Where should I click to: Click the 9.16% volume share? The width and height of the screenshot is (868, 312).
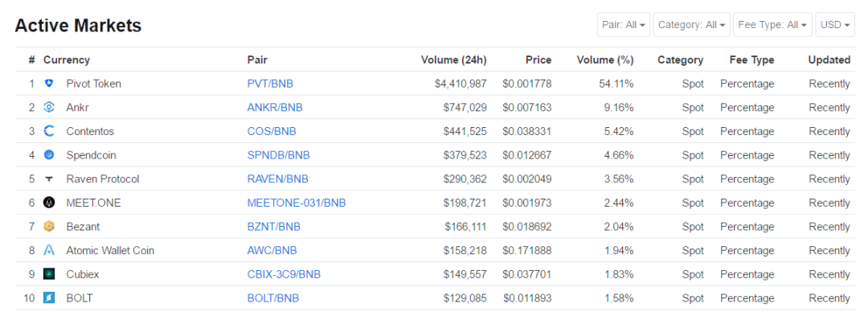[x=619, y=108]
